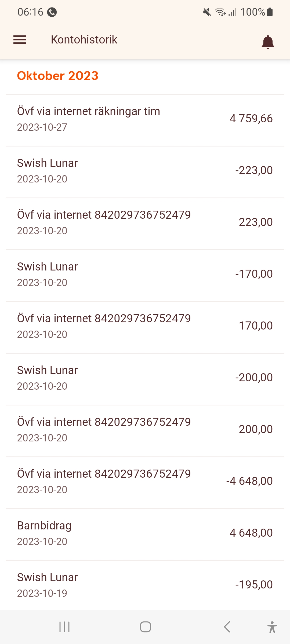This screenshot has width=290, height=644.
Task: Select the 223,00 internet transfer entry
Action: (x=145, y=222)
